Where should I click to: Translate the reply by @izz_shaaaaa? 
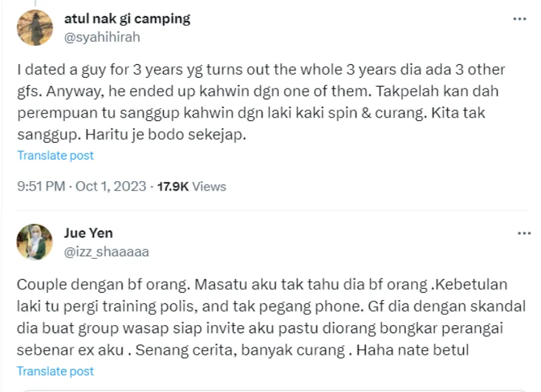(55, 371)
